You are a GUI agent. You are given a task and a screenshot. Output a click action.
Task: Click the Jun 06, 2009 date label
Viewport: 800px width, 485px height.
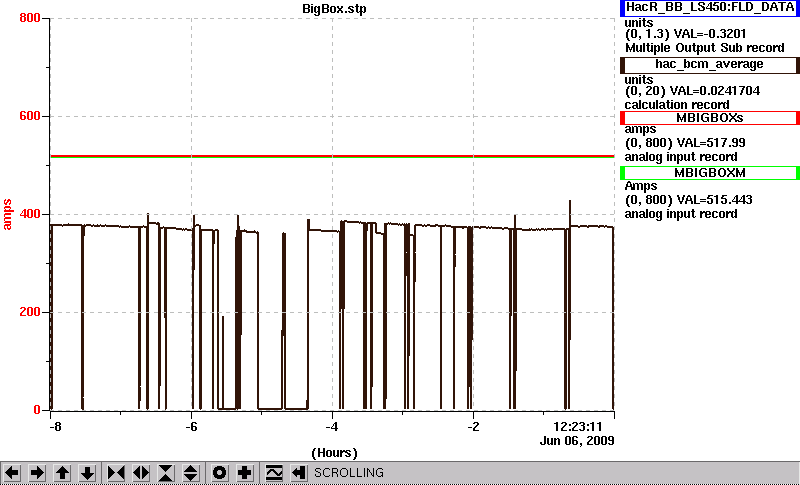(577, 441)
